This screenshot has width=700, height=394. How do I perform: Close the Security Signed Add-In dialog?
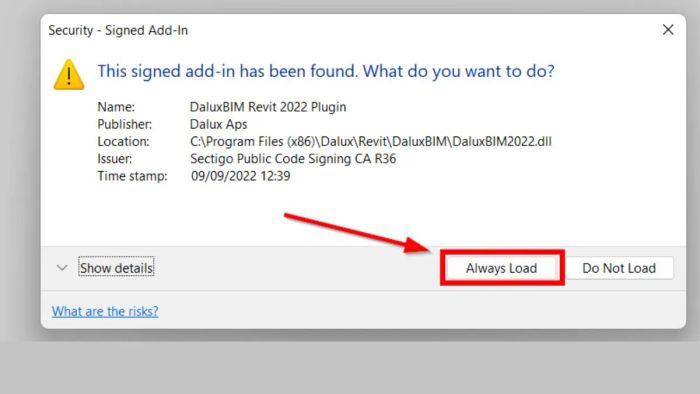(x=668, y=30)
